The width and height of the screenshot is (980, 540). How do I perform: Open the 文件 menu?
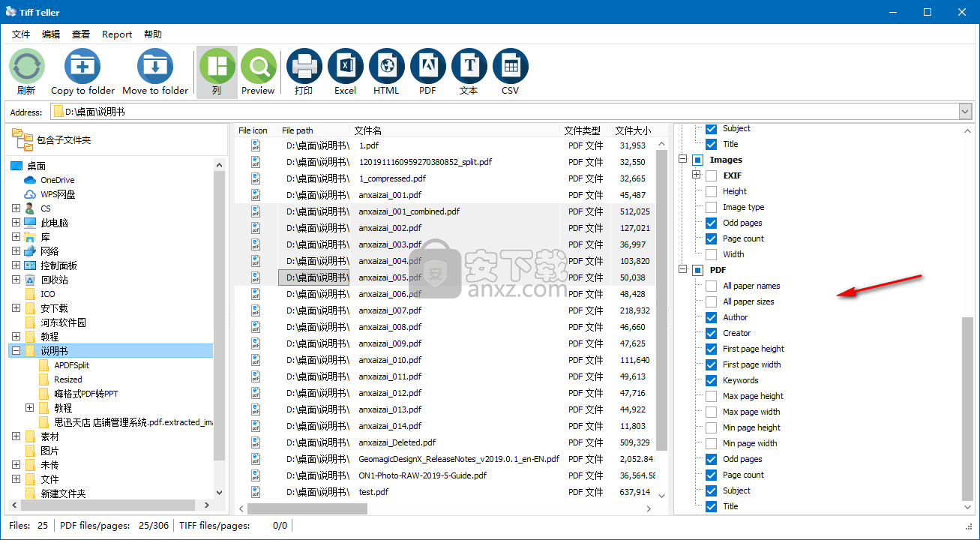pos(21,34)
